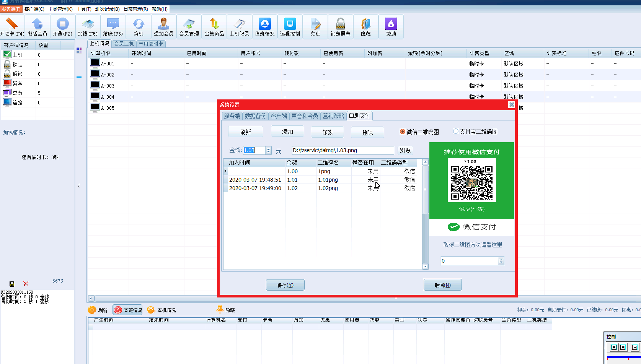Switch to 服务端 settings tab
This screenshot has width=641, height=364.
232,116
